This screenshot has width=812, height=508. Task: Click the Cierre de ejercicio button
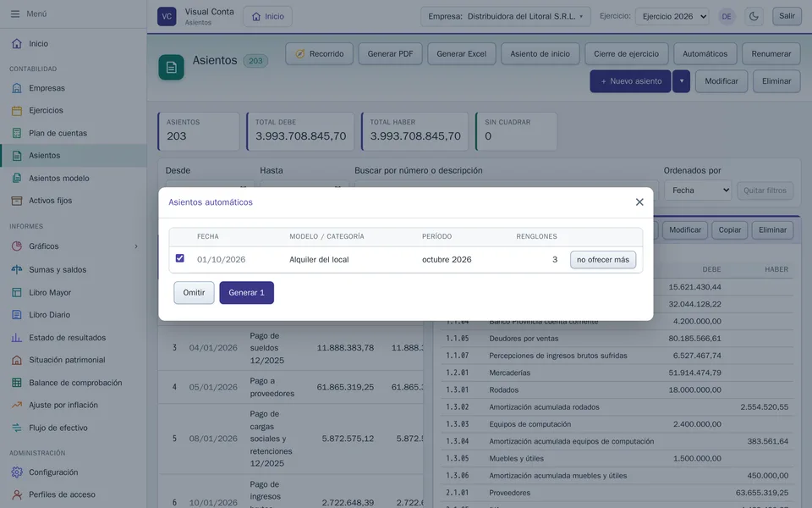coord(627,54)
